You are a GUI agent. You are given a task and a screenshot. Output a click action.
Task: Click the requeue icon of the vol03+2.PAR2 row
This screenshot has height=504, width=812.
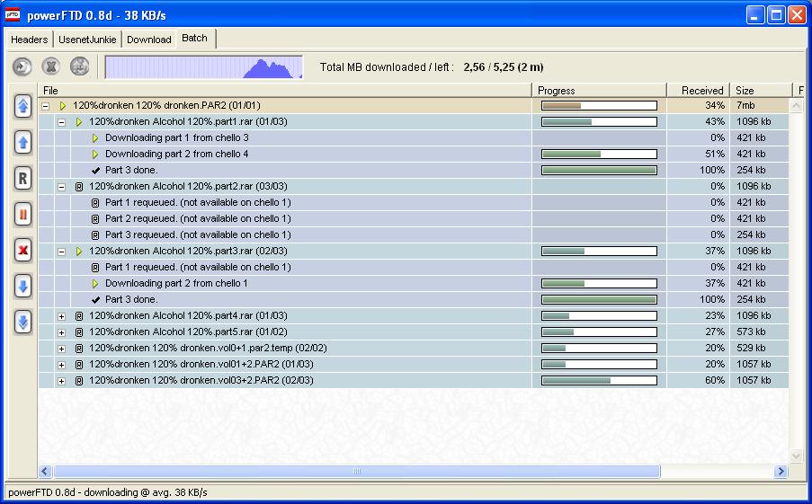click(x=79, y=381)
